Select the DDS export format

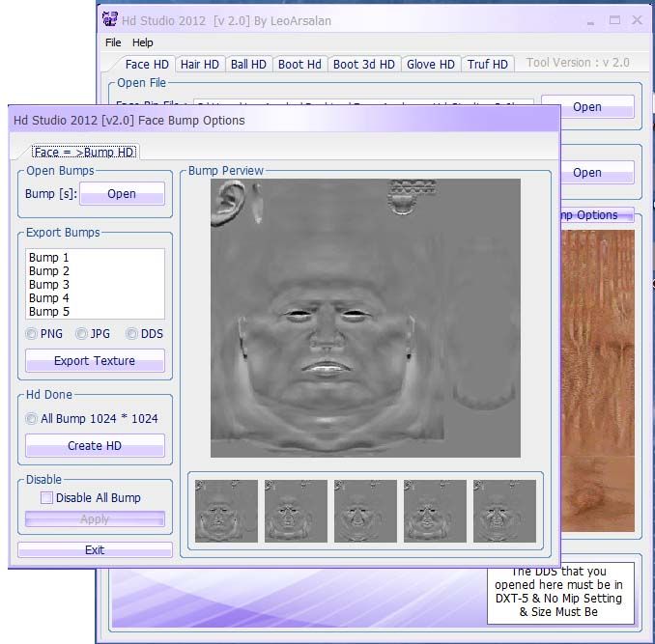132,334
